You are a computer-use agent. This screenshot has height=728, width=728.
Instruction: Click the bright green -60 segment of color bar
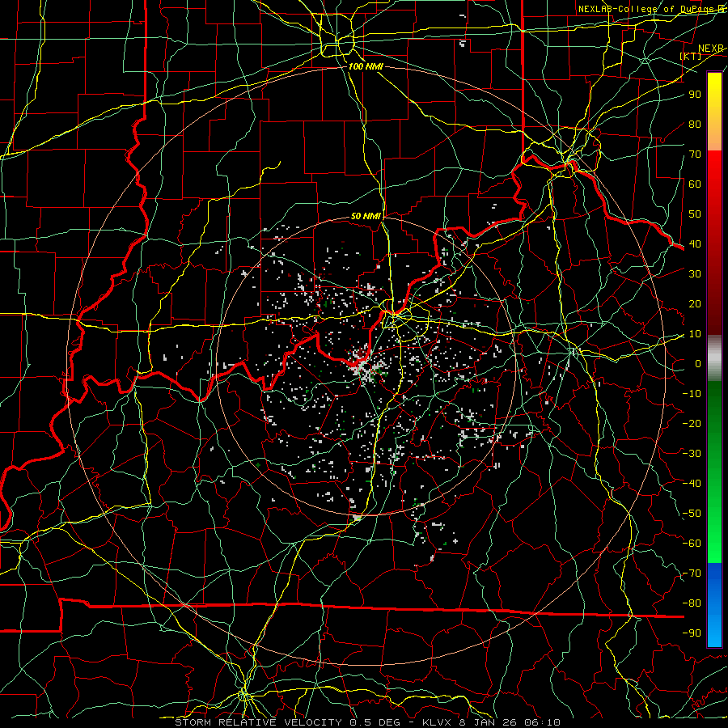(x=714, y=548)
